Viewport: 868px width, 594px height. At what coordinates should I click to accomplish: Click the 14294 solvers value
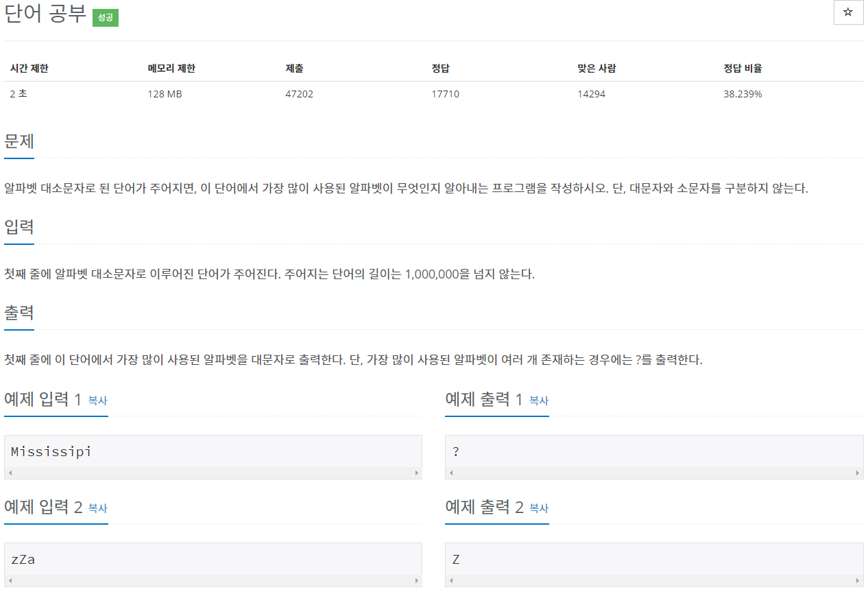[x=591, y=94]
